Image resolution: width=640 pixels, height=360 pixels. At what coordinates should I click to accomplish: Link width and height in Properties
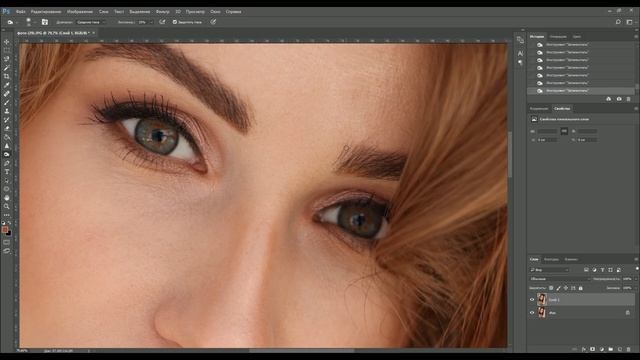(564, 131)
